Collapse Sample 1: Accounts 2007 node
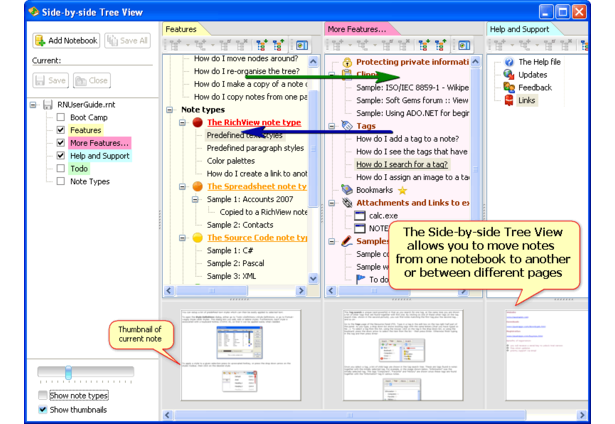615x424 pixels. pos(195,199)
